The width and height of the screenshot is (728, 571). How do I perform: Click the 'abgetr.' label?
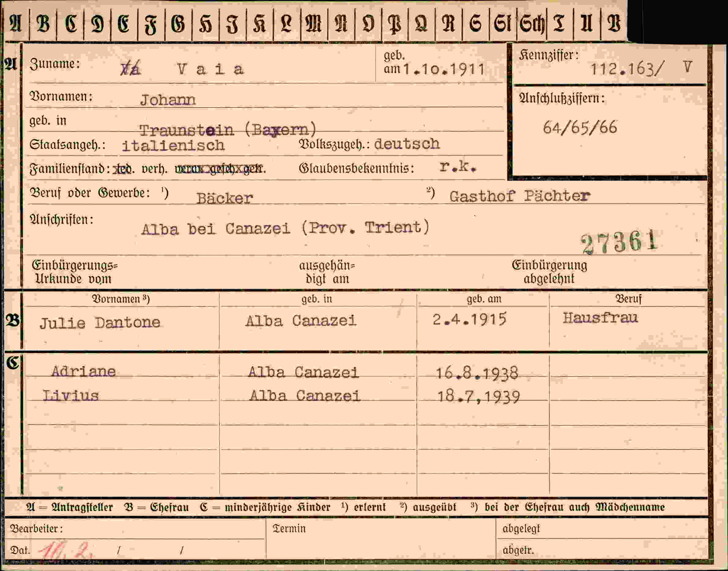pyautogui.click(x=518, y=550)
